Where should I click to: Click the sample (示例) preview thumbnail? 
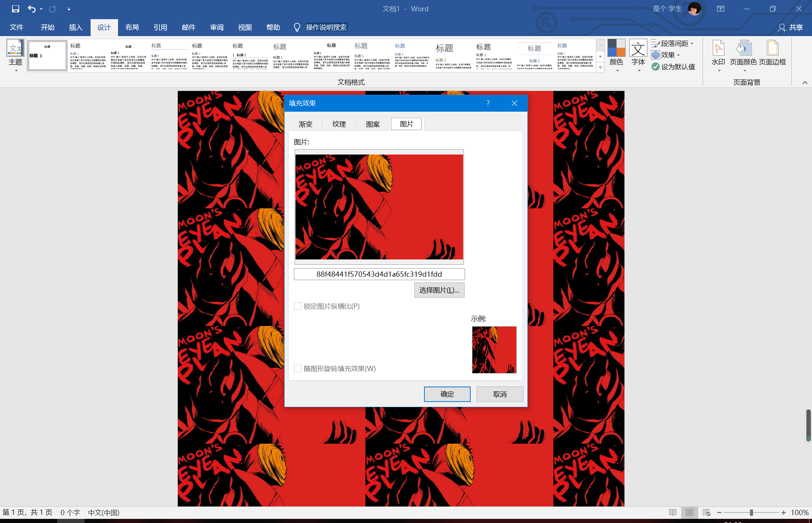[x=494, y=350]
